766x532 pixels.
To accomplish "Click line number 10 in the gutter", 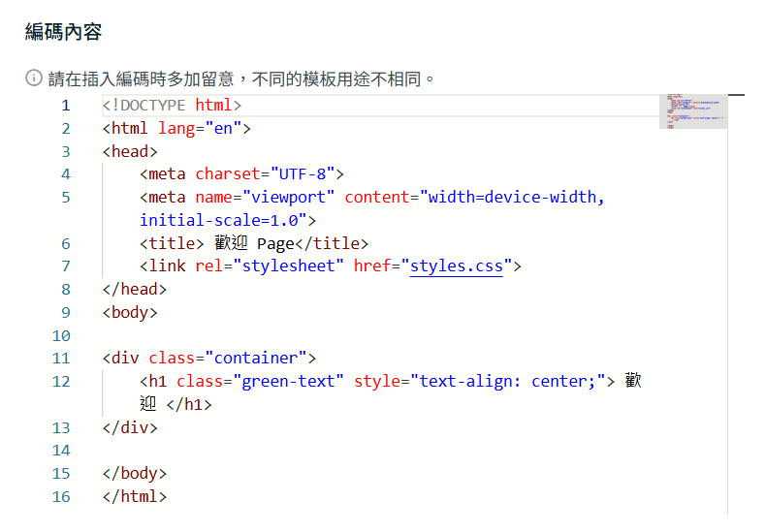I will (61, 335).
